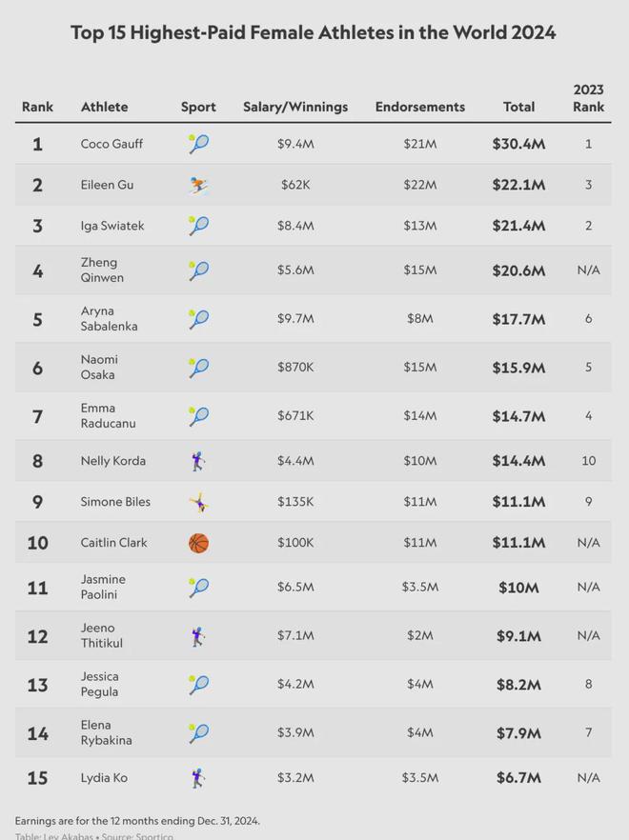Image resolution: width=629 pixels, height=840 pixels.
Task: Click the golf icon in Lydia Ko's row
Action: [198, 778]
